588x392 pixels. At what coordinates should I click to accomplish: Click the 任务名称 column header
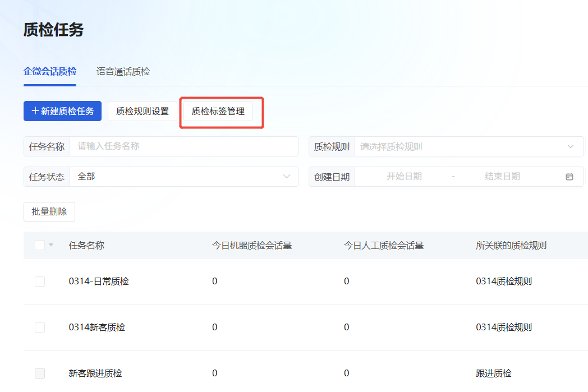pos(86,246)
